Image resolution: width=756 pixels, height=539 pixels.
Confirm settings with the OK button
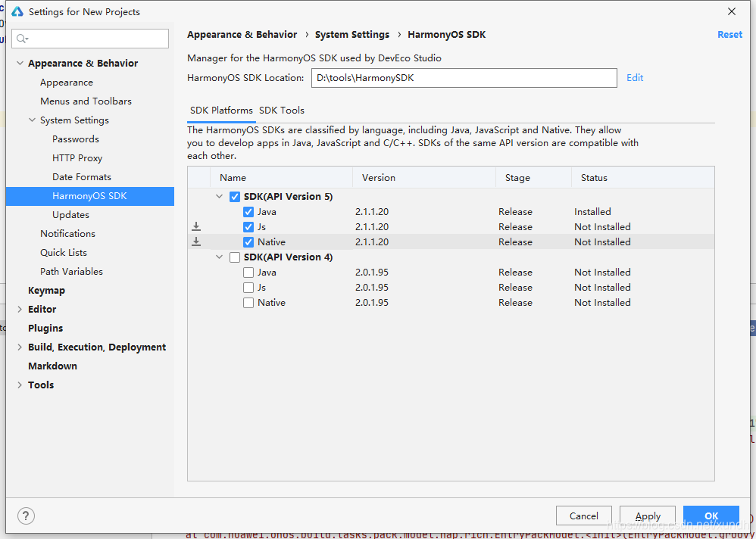tap(711, 516)
